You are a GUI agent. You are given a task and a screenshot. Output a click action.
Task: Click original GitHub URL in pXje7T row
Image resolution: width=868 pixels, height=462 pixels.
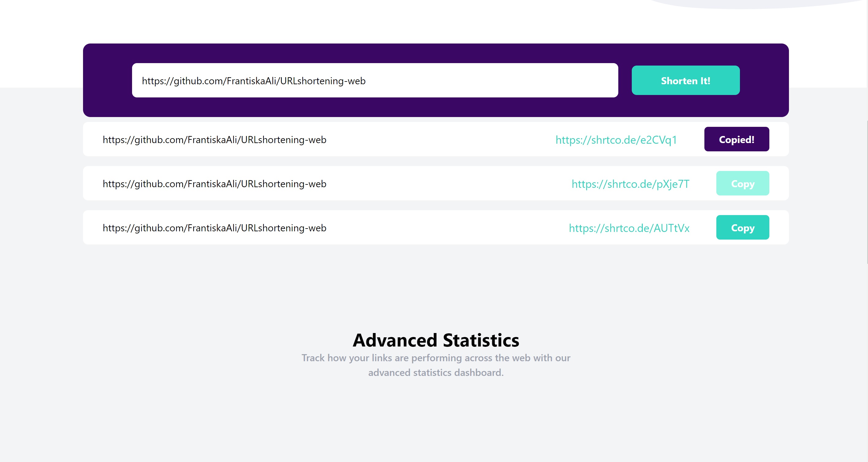[x=214, y=184]
